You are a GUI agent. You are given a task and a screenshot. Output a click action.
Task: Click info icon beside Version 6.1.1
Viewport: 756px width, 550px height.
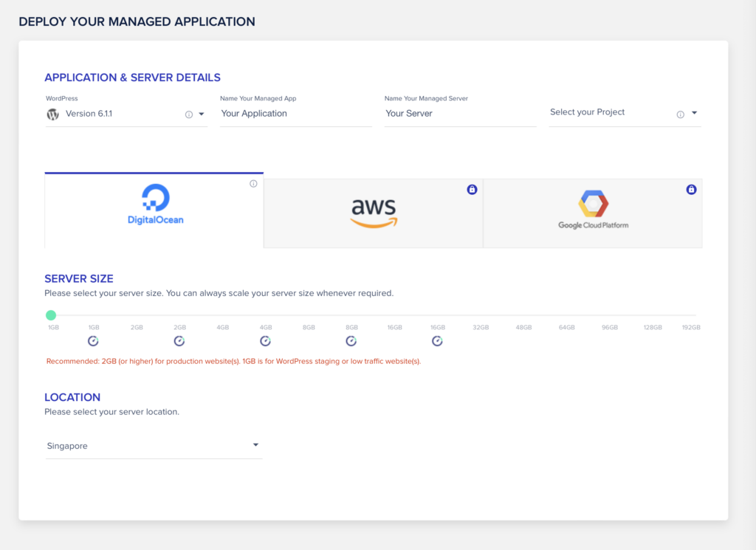pyautogui.click(x=189, y=114)
